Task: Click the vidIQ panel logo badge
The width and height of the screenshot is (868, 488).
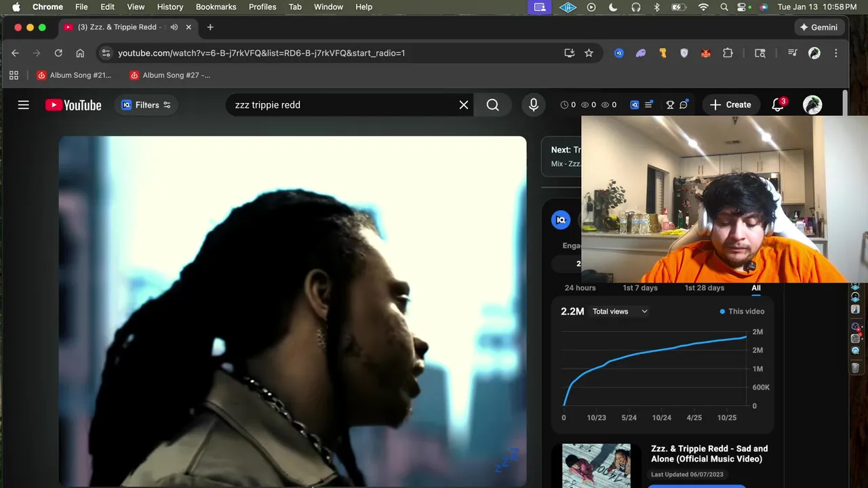Action: (561, 220)
